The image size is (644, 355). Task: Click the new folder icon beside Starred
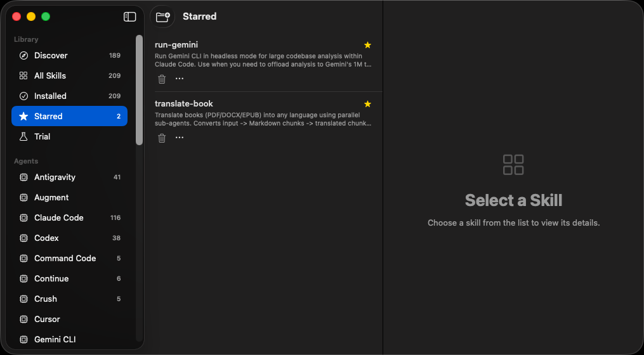pos(162,16)
